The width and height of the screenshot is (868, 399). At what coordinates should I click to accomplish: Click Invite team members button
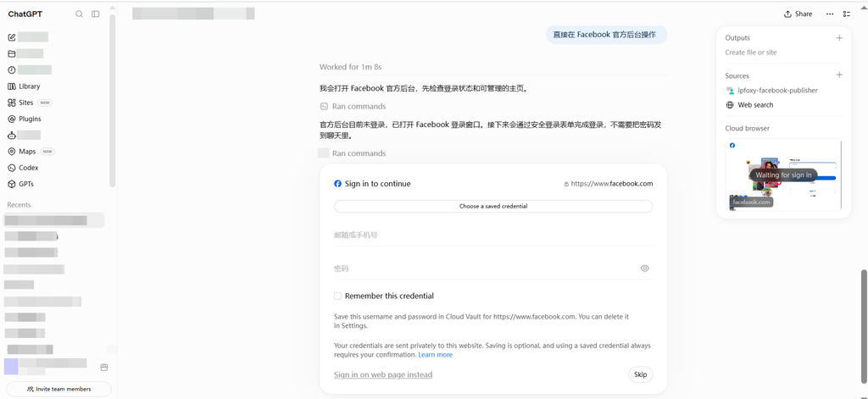(58, 389)
